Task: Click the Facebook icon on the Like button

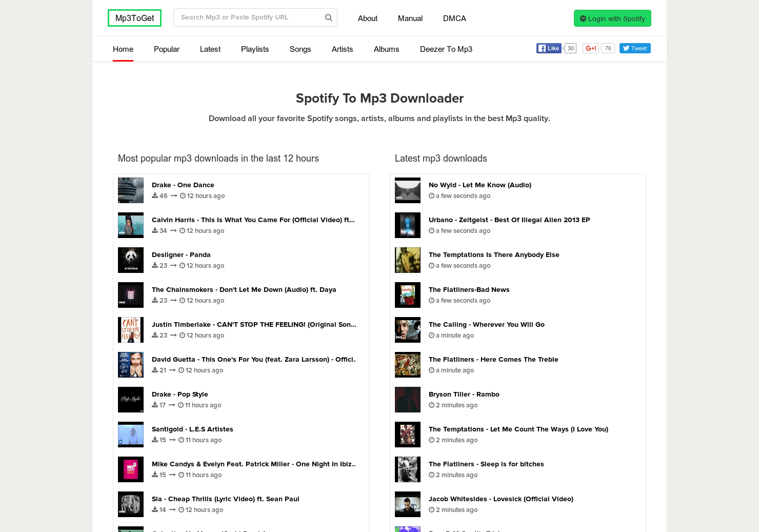Action: pyautogui.click(x=542, y=48)
